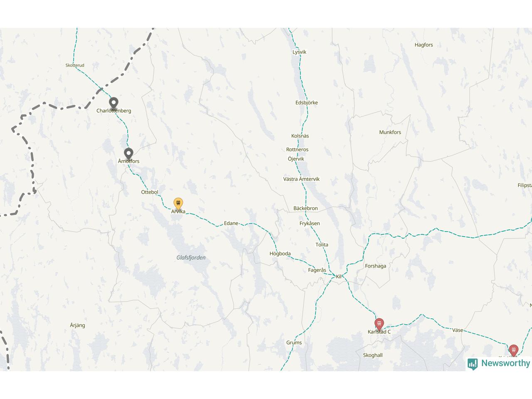Click the Kil junction label
This screenshot has width=532, height=399.
(339, 276)
